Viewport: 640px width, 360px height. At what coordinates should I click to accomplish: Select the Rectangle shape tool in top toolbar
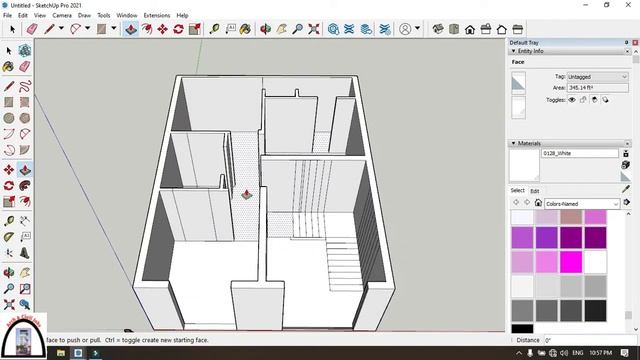coord(102,29)
